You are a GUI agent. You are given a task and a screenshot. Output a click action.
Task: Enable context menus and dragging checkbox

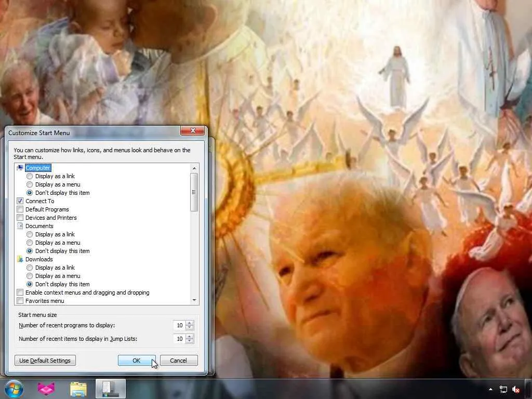(x=20, y=292)
